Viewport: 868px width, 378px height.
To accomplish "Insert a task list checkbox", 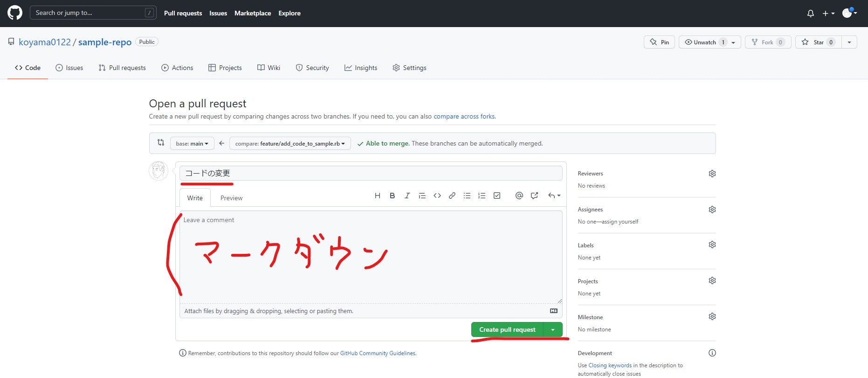I will (497, 196).
